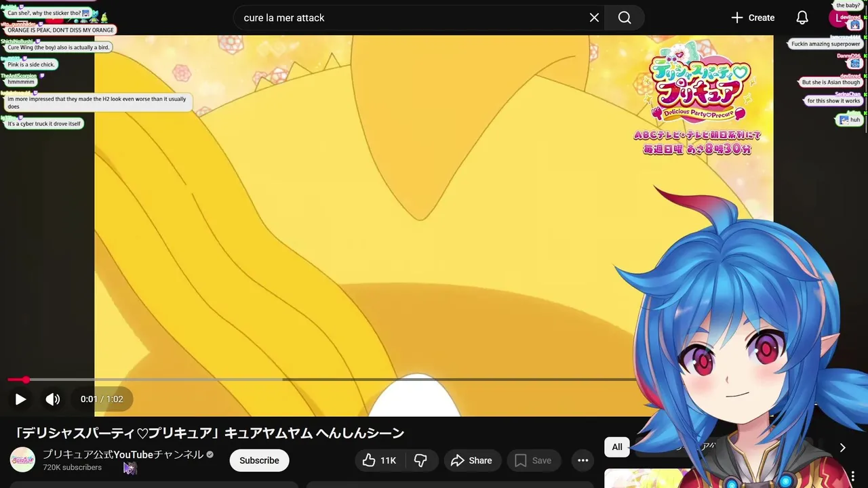Click chat message 'Cure Wing (the boy) also is actually a bird.'
Screen dimensions: 868x488
[58, 47]
